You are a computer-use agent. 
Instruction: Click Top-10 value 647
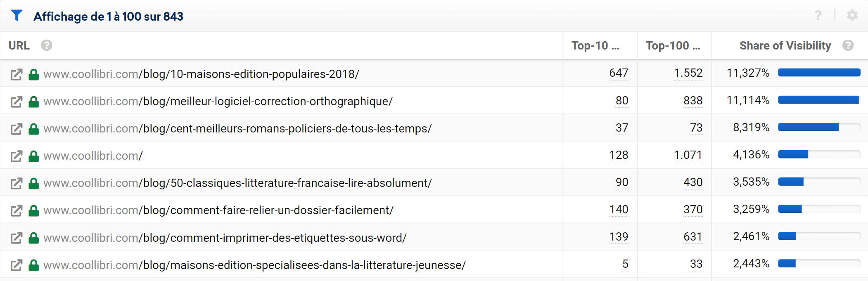point(618,73)
